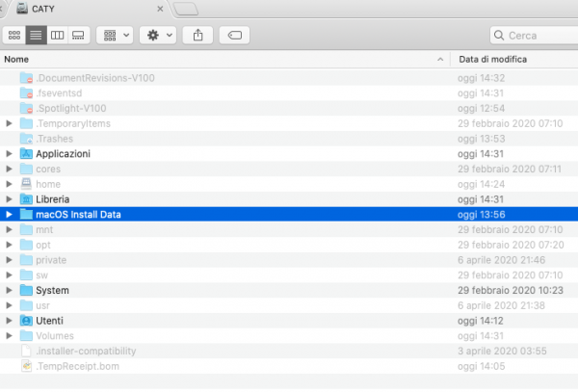This screenshot has height=392, width=578.
Task: Expand the Volumes folder
Action: [x=10, y=335]
